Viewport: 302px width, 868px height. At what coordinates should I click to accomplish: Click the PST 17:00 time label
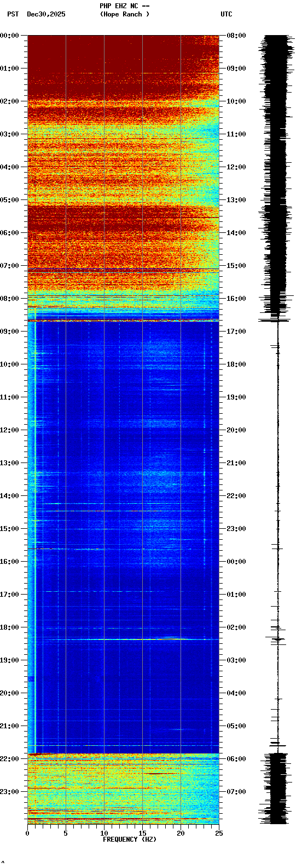click(10, 595)
